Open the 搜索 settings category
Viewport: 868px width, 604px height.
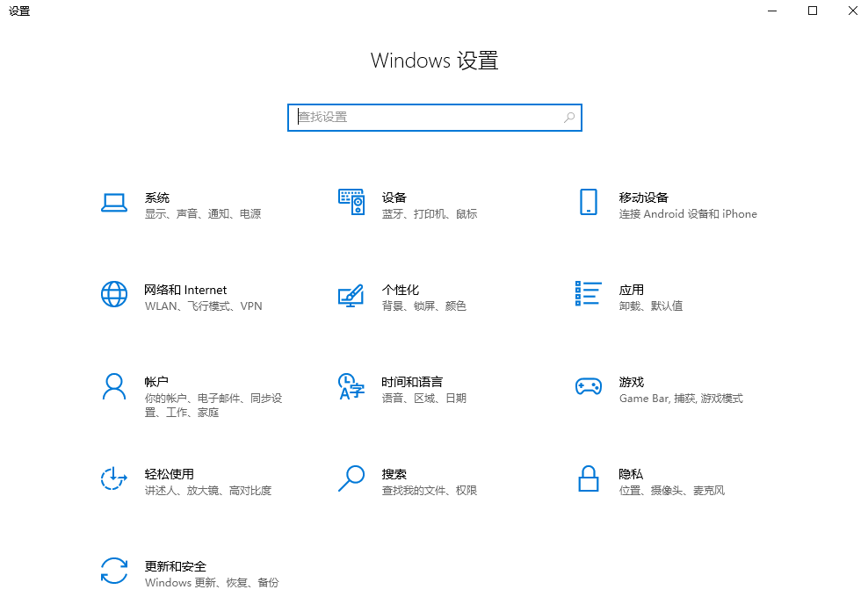(395, 473)
